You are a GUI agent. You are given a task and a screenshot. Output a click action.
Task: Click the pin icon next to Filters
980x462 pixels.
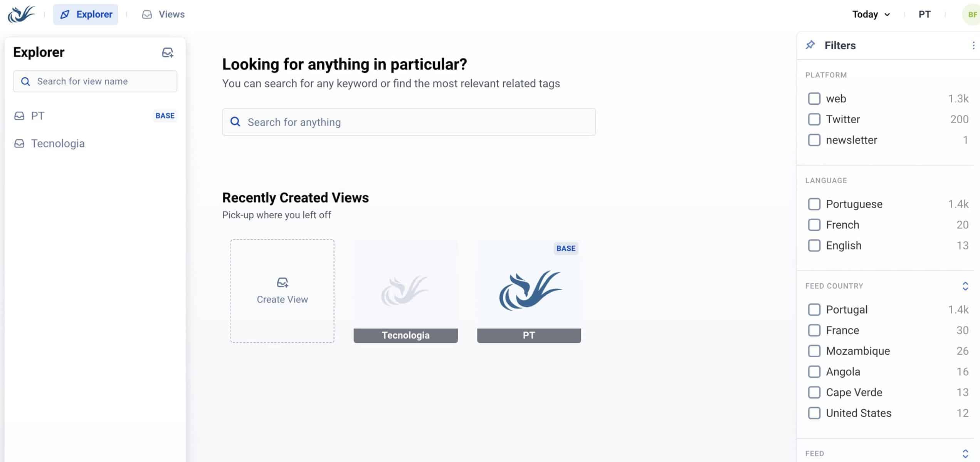click(810, 45)
